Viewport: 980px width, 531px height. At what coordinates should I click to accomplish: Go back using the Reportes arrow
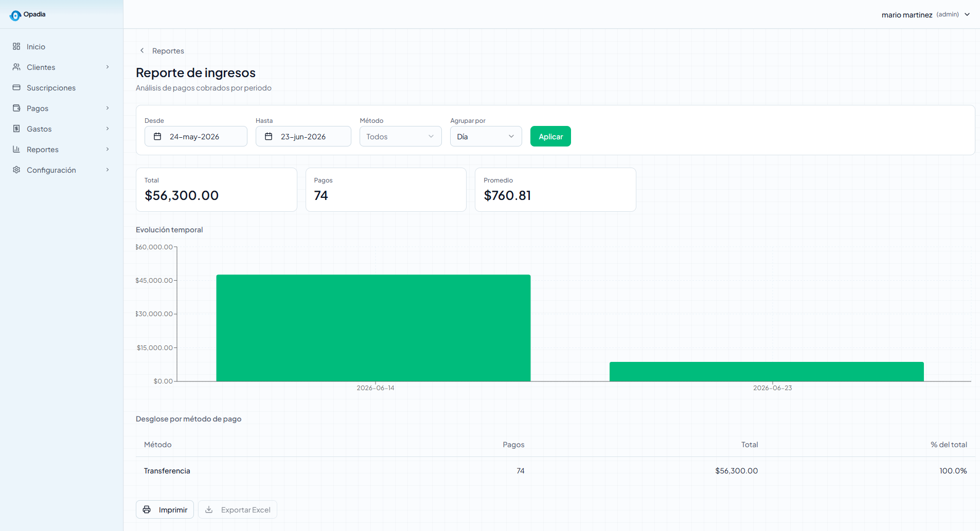142,50
